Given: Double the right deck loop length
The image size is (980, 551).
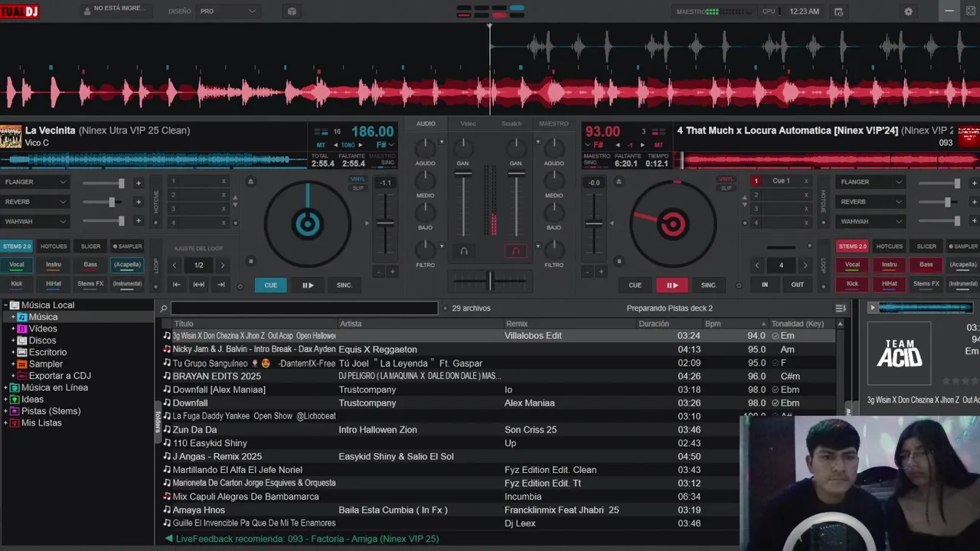Looking at the screenshot, I should [x=805, y=266].
